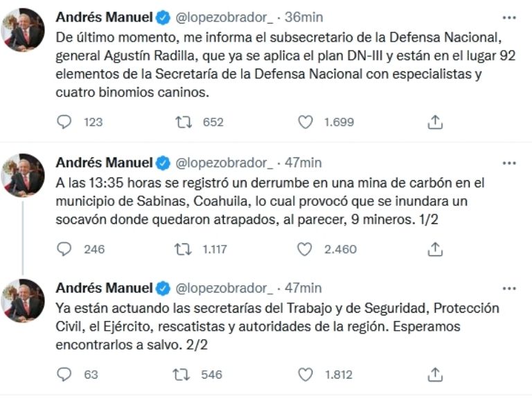Screen dimensions: 532x398
Task: Like the Sabinas mine collapse tweet
Action: [305, 249]
